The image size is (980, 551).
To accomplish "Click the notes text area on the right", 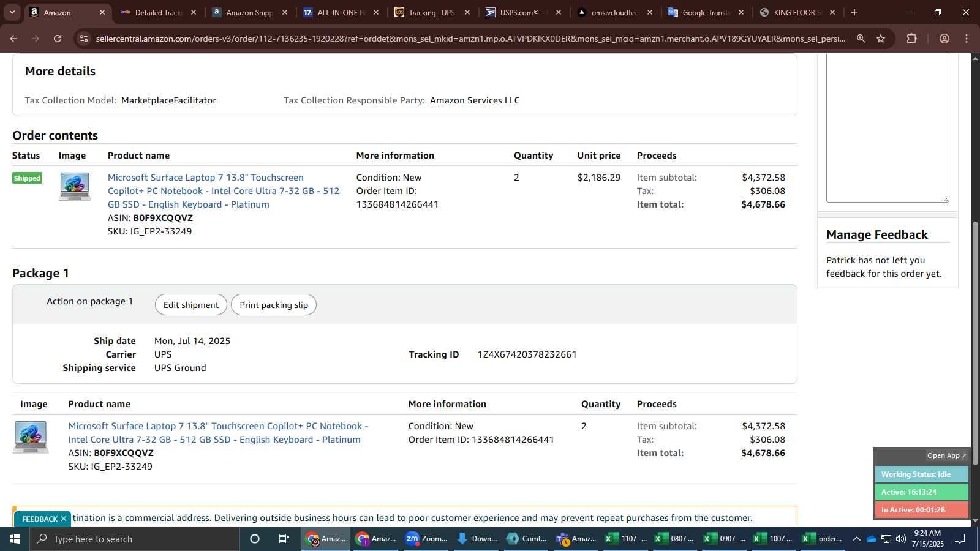I will click(x=888, y=127).
